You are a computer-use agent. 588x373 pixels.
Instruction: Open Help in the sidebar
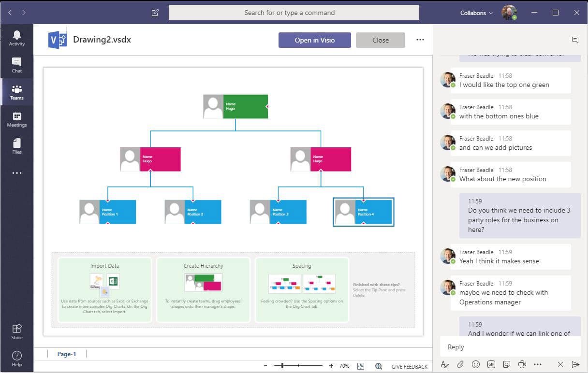pyautogui.click(x=16, y=359)
